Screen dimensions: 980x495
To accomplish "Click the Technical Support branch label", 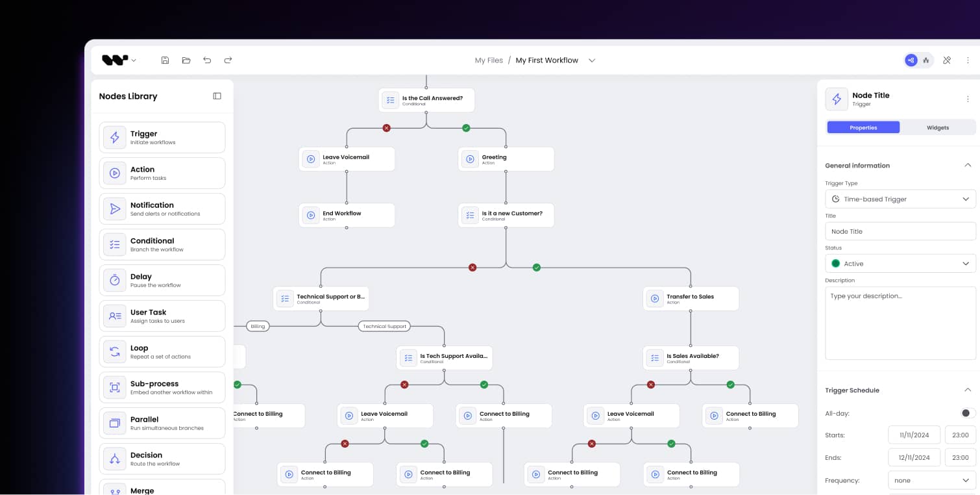I will pos(384,326).
